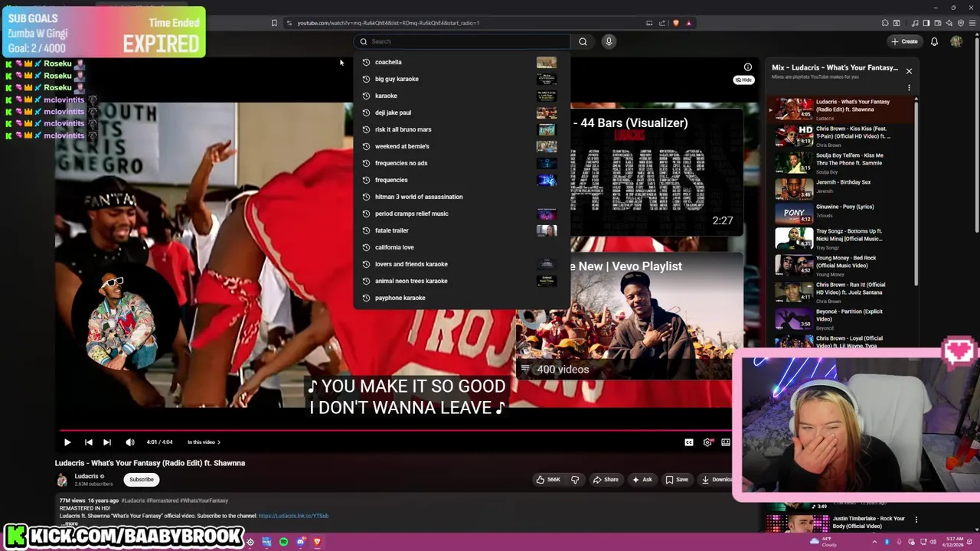Click the browser address bar URL

(389, 23)
